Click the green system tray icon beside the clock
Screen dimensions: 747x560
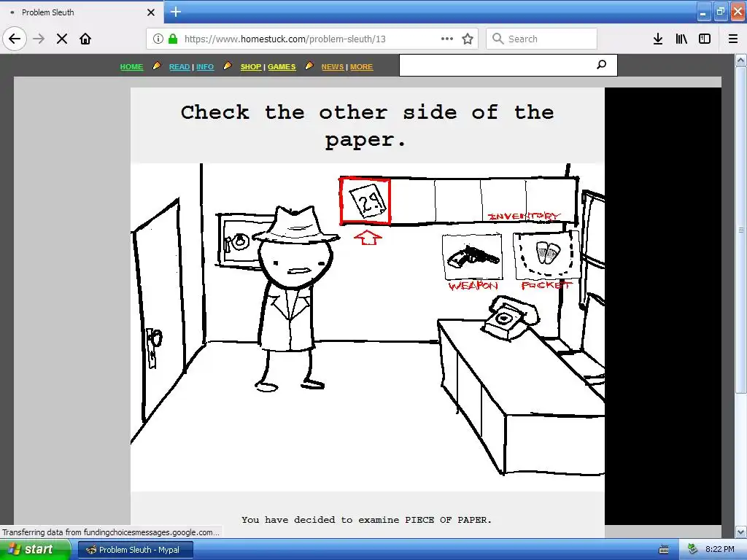692,550
